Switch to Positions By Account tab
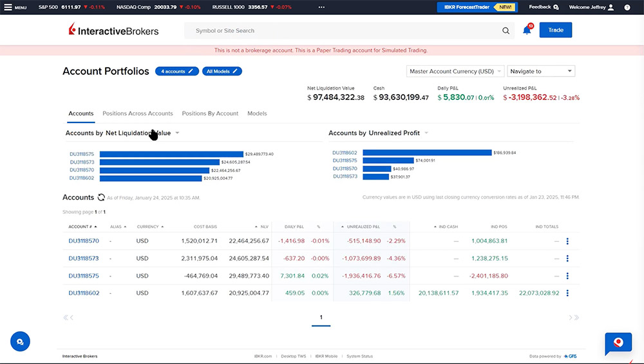 pos(210,113)
